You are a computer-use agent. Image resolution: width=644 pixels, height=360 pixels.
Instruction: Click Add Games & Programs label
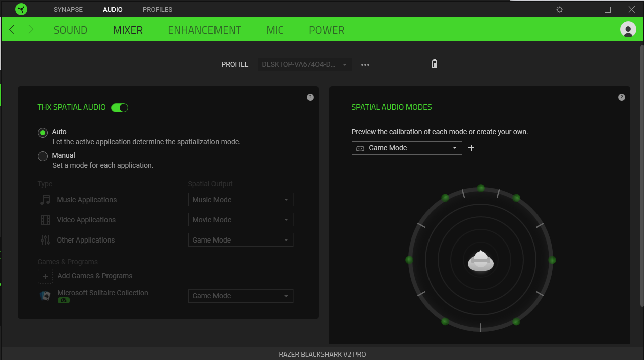click(95, 276)
